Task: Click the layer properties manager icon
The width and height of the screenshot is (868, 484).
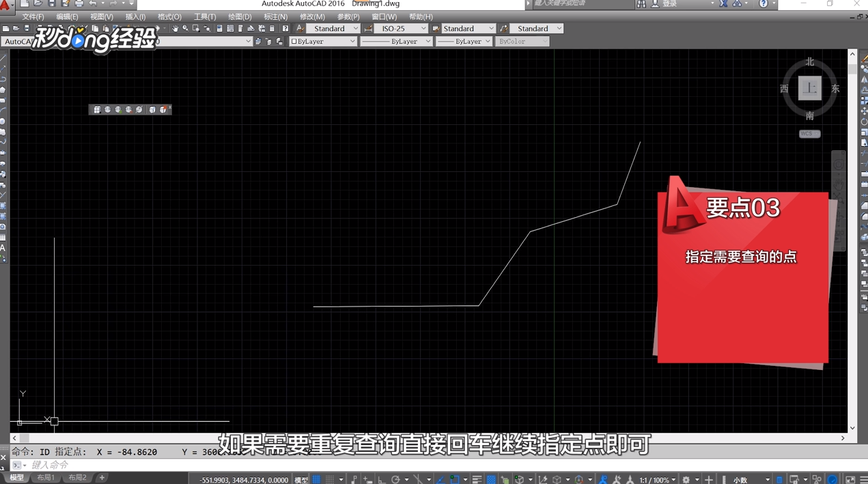Action: (257, 42)
